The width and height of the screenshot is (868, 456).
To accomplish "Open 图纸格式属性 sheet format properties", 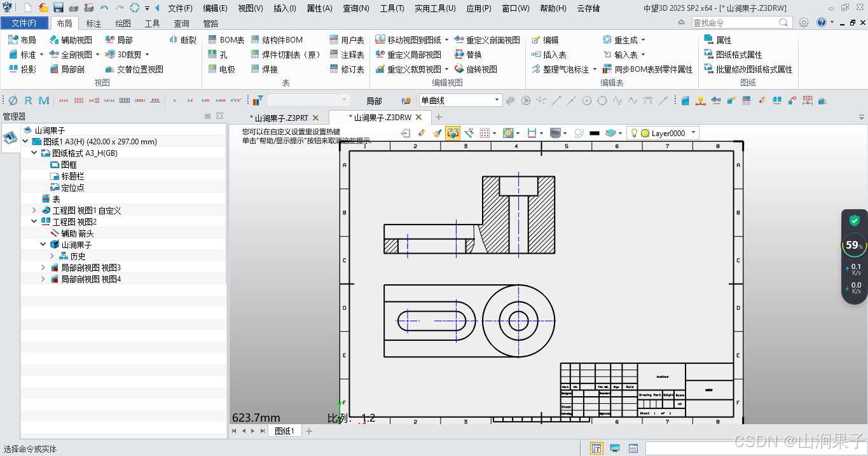I will coord(733,55).
